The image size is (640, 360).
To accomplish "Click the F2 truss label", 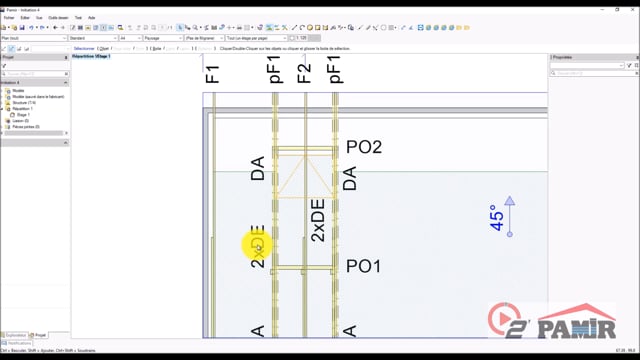I will [x=304, y=73].
